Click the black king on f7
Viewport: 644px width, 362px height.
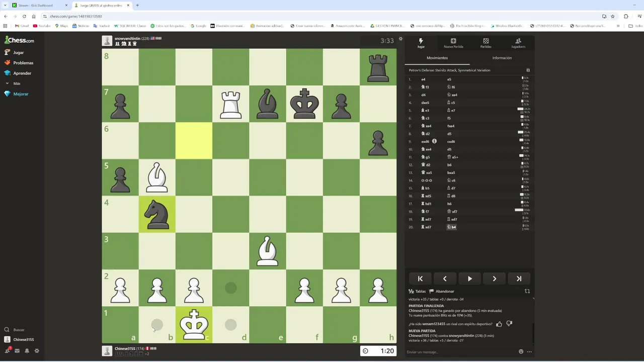pos(304,104)
